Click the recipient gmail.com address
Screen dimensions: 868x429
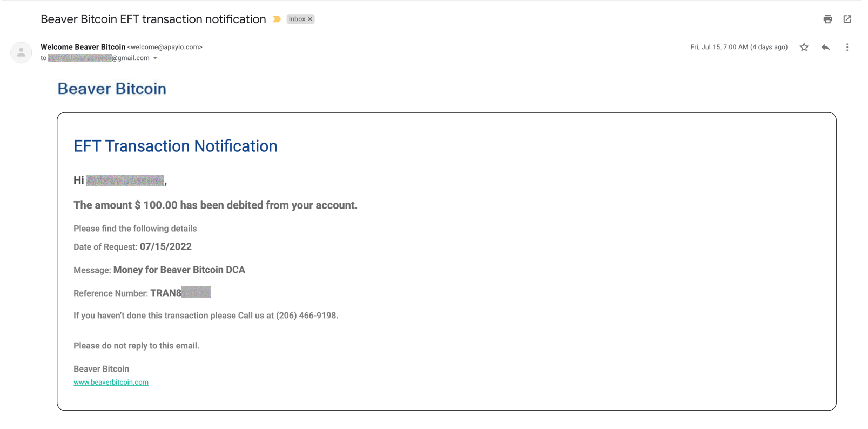pyautogui.click(x=98, y=58)
